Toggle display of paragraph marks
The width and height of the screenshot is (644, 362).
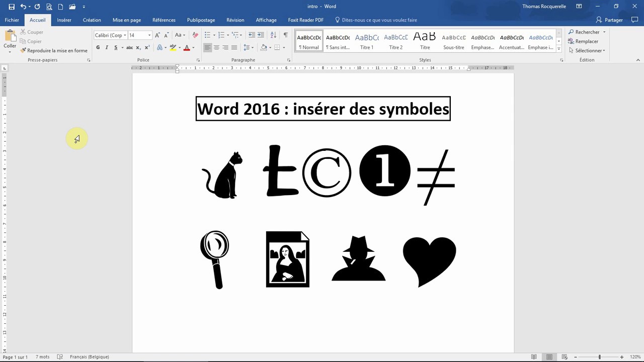coord(285,35)
